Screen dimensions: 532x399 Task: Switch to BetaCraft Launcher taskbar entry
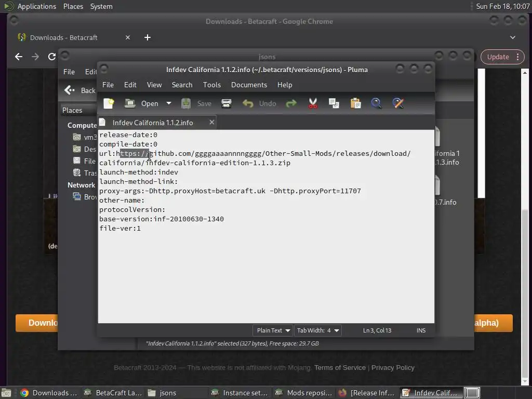(x=113, y=393)
